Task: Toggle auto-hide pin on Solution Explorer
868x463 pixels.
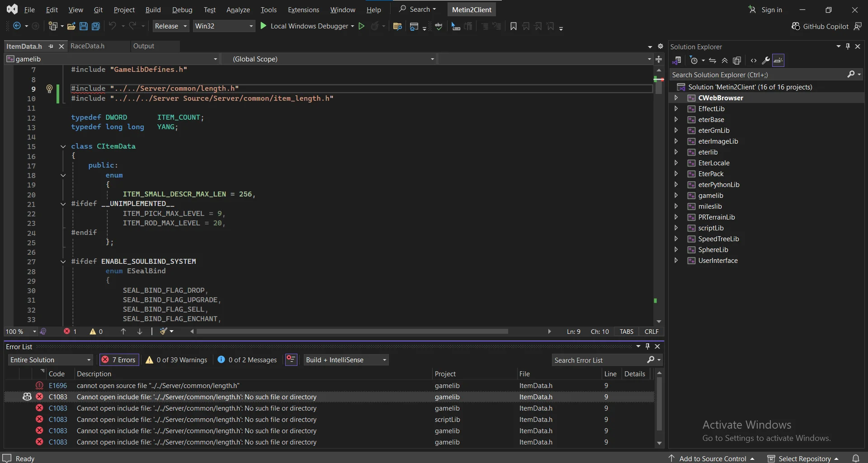Action: (848, 46)
